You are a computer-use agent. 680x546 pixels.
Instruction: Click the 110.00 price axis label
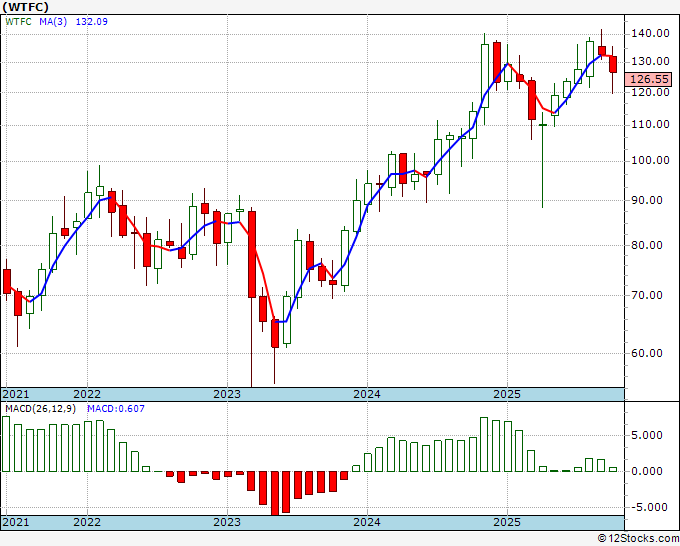pos(649,124)
